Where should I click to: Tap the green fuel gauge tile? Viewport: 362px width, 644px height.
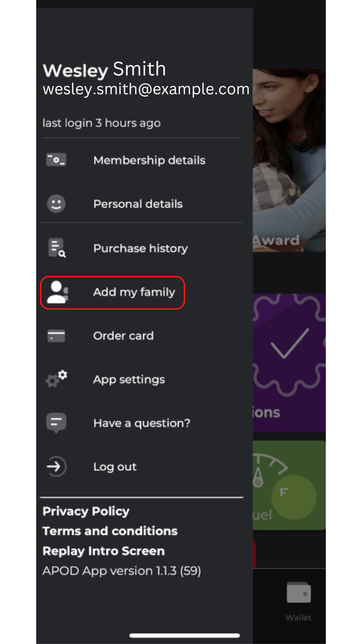pos(289,485)
